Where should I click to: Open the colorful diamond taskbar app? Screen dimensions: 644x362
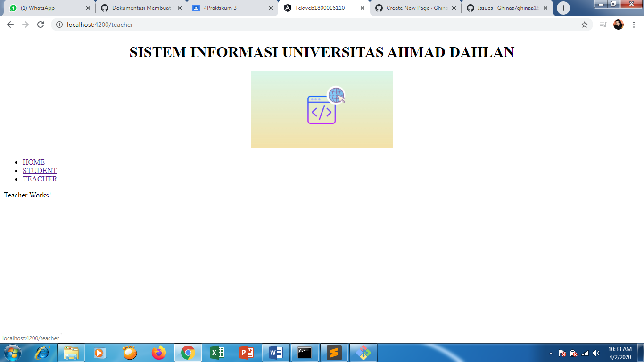coord(363,353)
